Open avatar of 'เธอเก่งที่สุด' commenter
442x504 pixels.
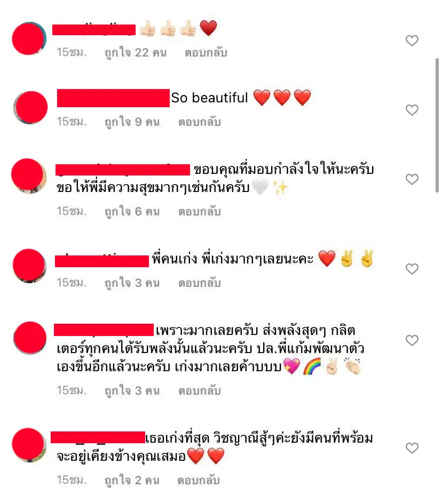coord(29,445)
